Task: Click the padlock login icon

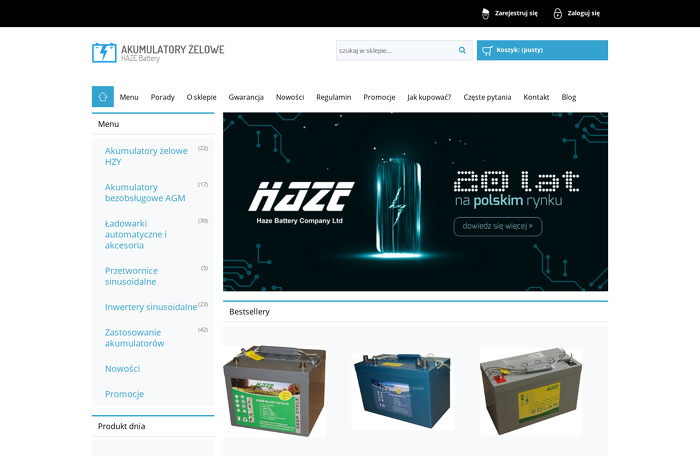Action: (558, 13)
